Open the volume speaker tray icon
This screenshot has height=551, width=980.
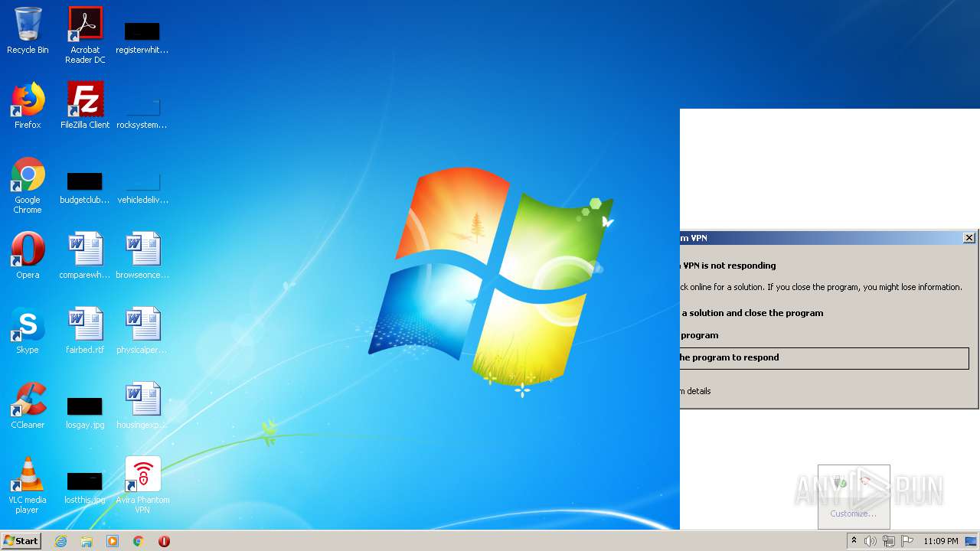coord(871,541)
